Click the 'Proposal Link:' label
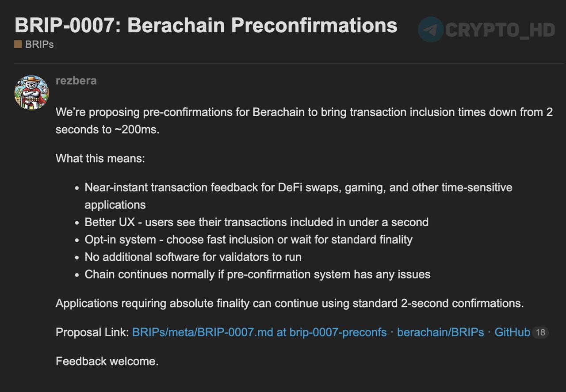Image resolution: width=566 pixels, height=392 pixels. click(92, 332)
